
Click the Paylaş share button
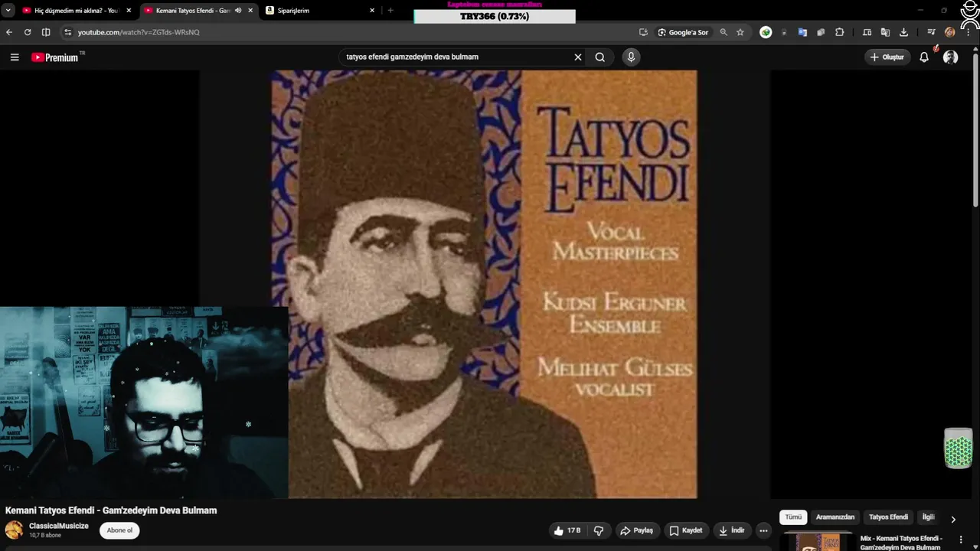pos(637,530)
